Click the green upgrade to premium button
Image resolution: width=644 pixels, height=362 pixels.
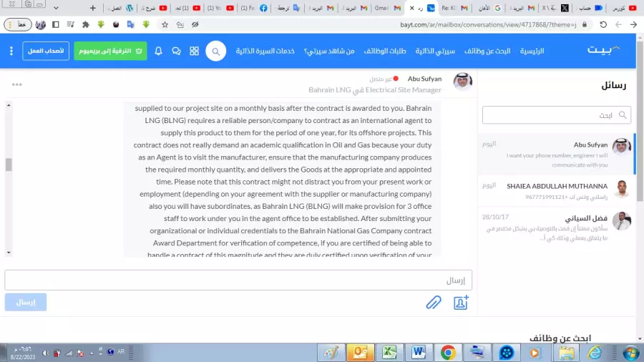click(x=110, y=51)
